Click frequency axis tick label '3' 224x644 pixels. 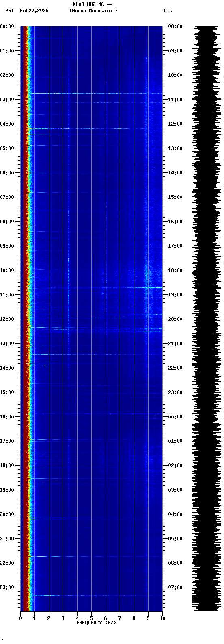click(63, 618)
